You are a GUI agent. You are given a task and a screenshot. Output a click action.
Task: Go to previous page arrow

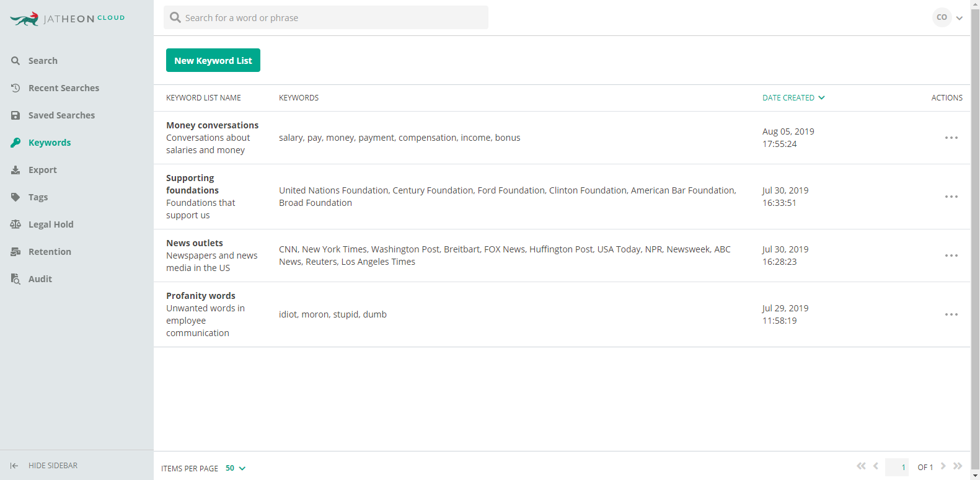[x=876, y=466]
